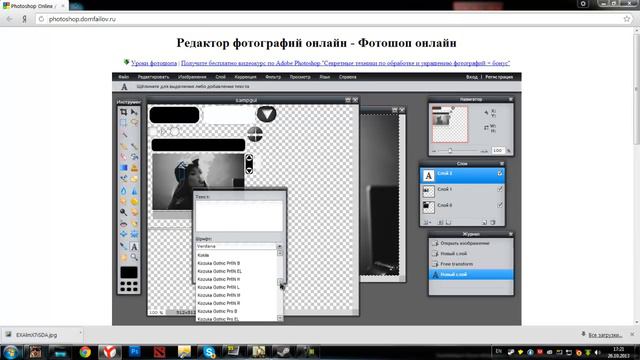Image resolution: width=640 pixels, height=360 pixels.
Task: Toggle visibility checkbox of Слой 0
Action: click(500, 205)
